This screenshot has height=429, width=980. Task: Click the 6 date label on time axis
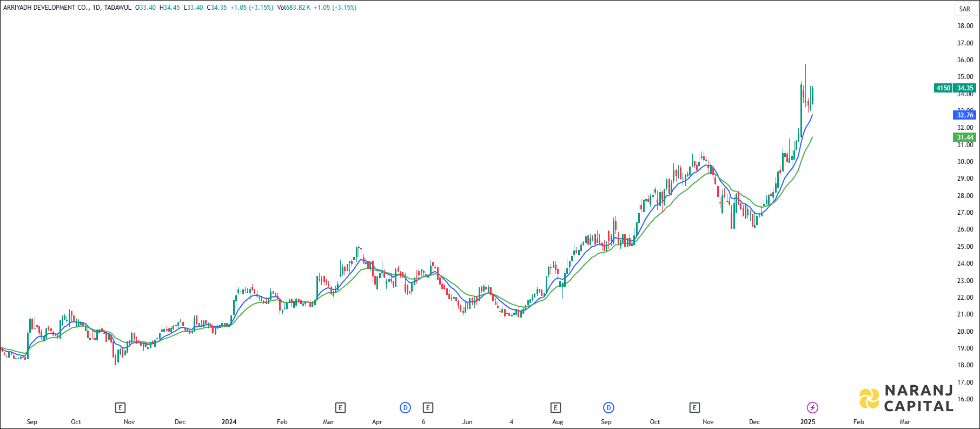[423, 422]
